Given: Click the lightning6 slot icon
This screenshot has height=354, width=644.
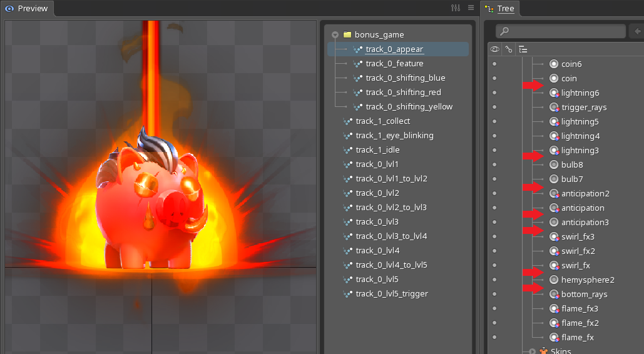Looking at the screenshot, I should click(x=554, y=93).
